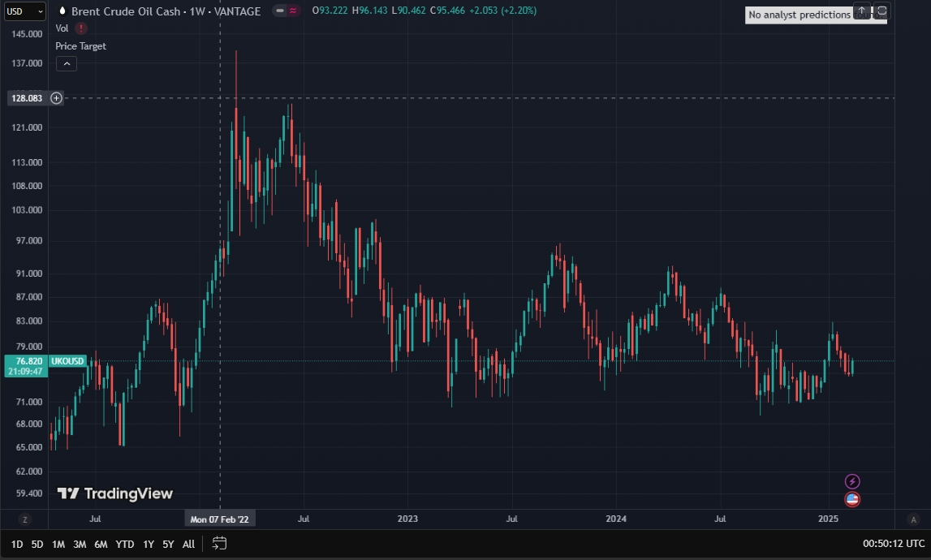Click the 71.000 price axis label

[x=29, y=402]
